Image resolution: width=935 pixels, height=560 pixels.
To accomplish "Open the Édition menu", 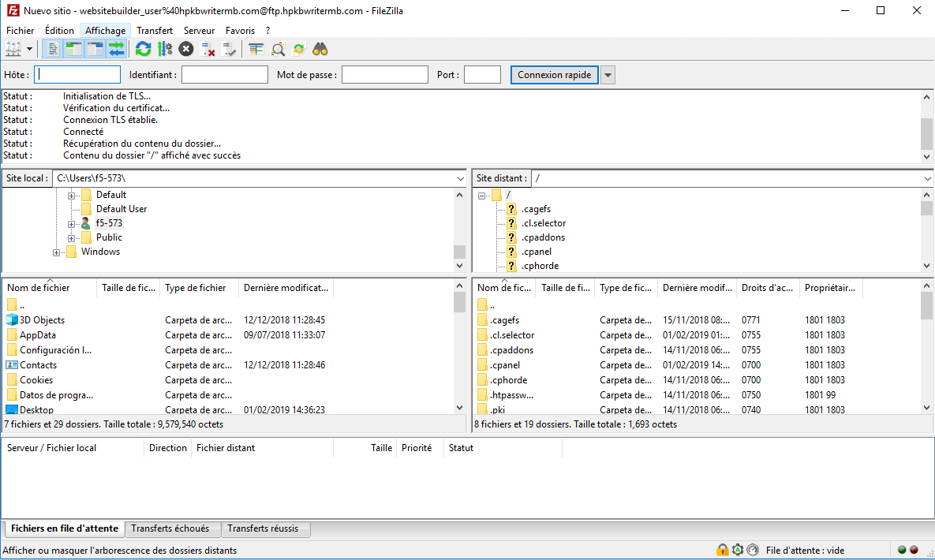I will coord(60,31).
